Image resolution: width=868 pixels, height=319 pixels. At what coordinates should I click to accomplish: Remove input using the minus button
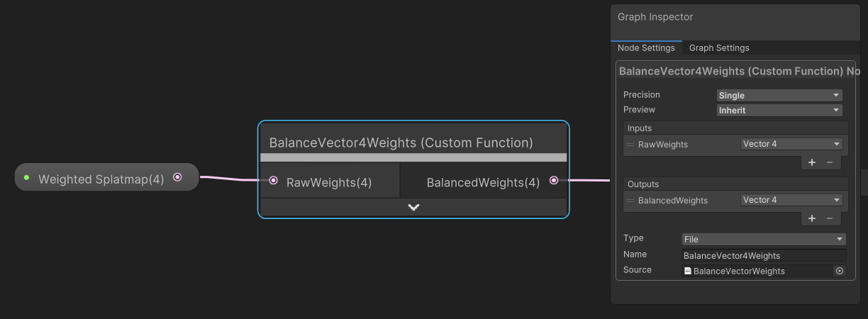(x=830, y=162)
